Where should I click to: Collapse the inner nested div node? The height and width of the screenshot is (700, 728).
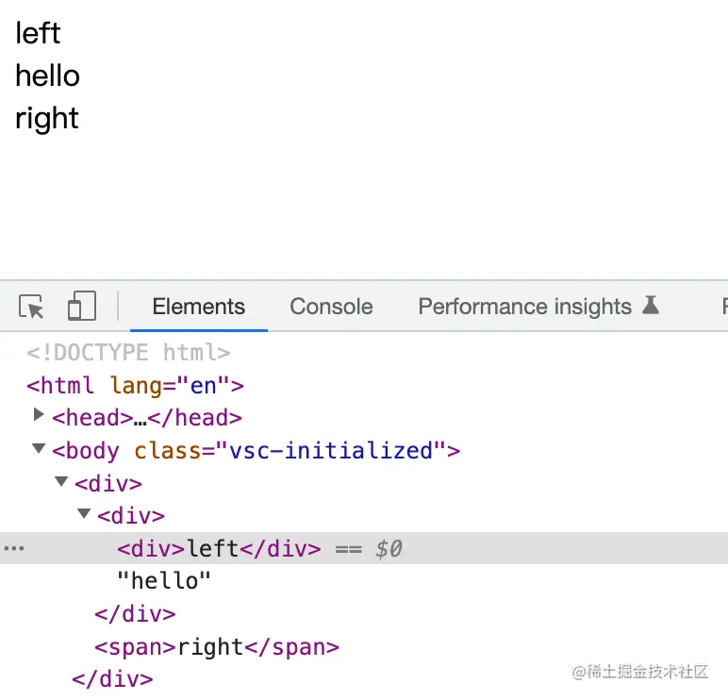84,513
